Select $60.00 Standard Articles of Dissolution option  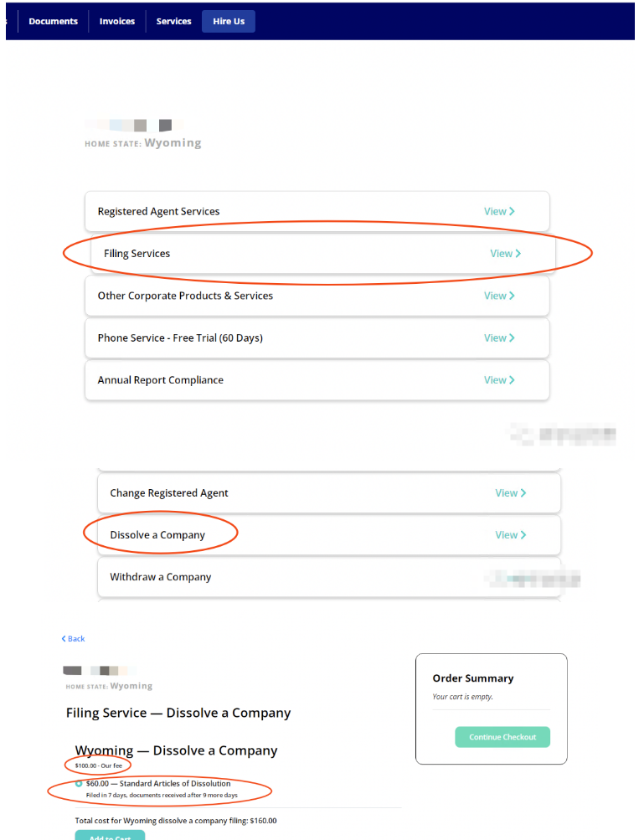(80, 784)
